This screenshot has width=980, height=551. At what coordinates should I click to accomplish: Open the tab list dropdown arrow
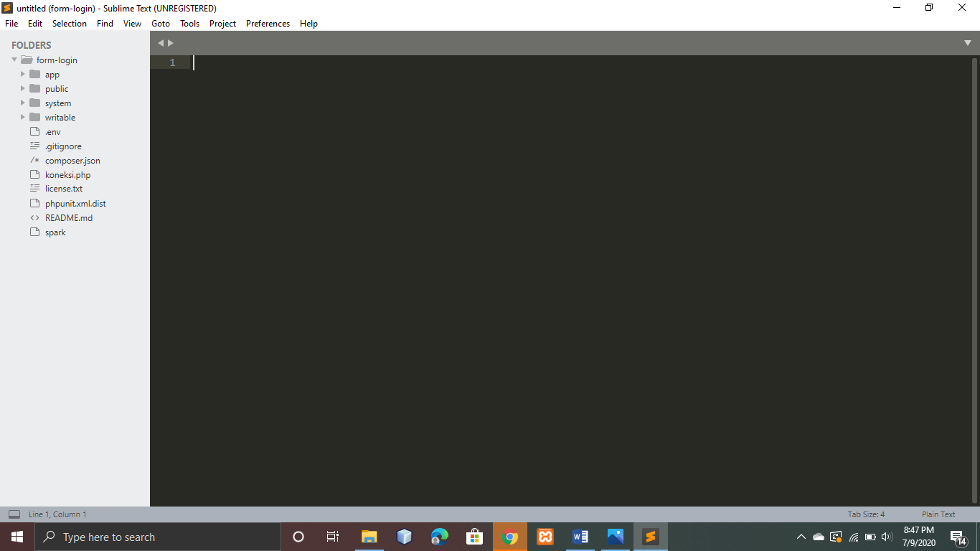click(x=968, y=43)
